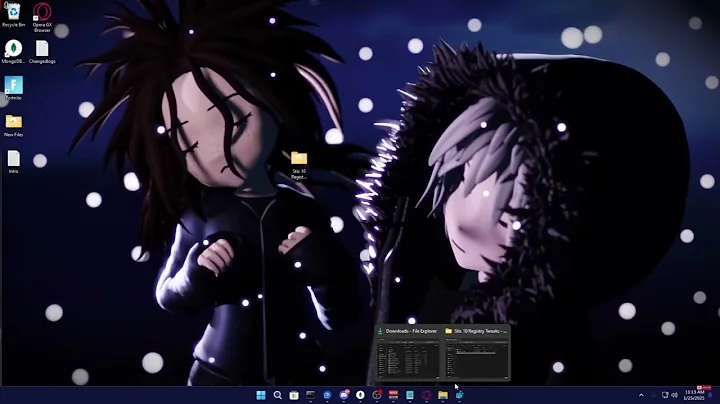Select the Changelogs file on the desktop
Image resolution: width=720 pixels, height=404 pixels.
pyautogui.click(x=42, y=51)
